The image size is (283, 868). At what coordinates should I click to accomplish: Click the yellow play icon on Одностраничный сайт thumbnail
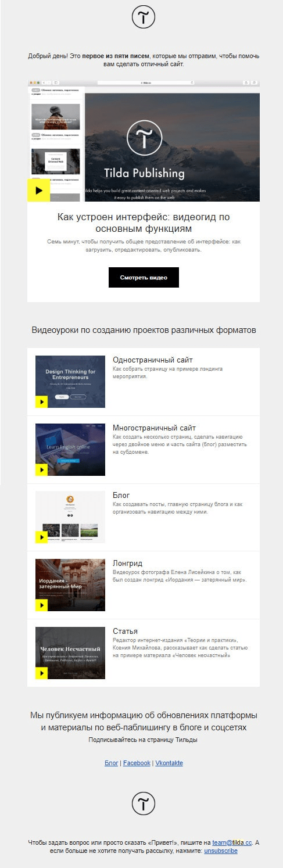point(41,401)
